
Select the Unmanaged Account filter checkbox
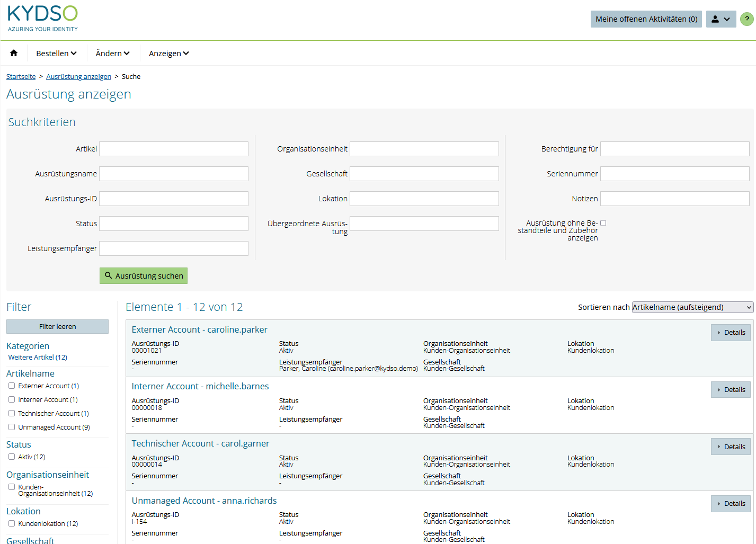[x=11, y=426]
